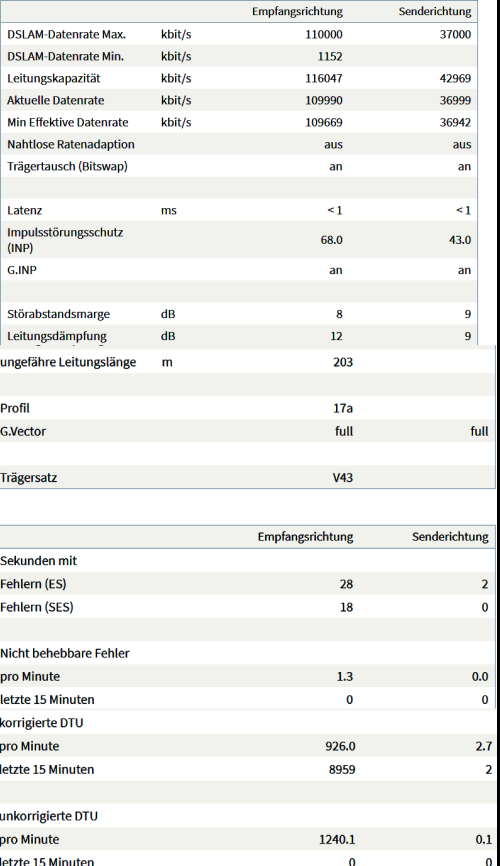This screenshot has height=866, width=500.
Task: Click the korrigierte DTU heading
Action: [41, 723]
